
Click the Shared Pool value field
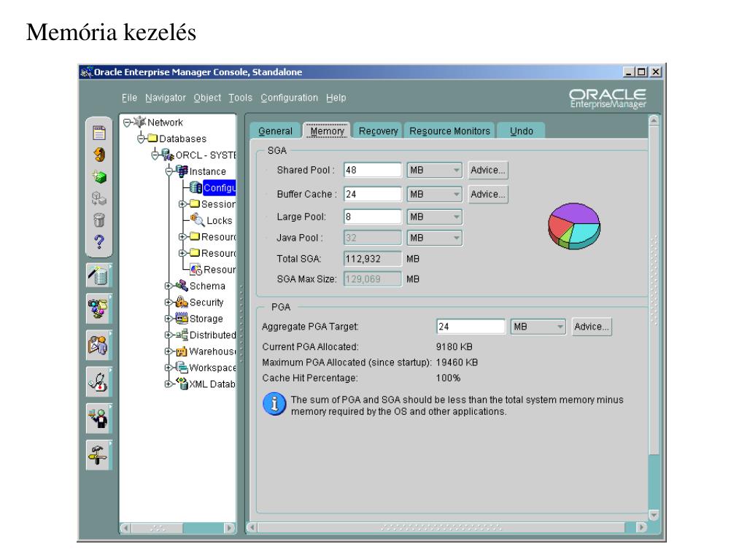point(373,170)
